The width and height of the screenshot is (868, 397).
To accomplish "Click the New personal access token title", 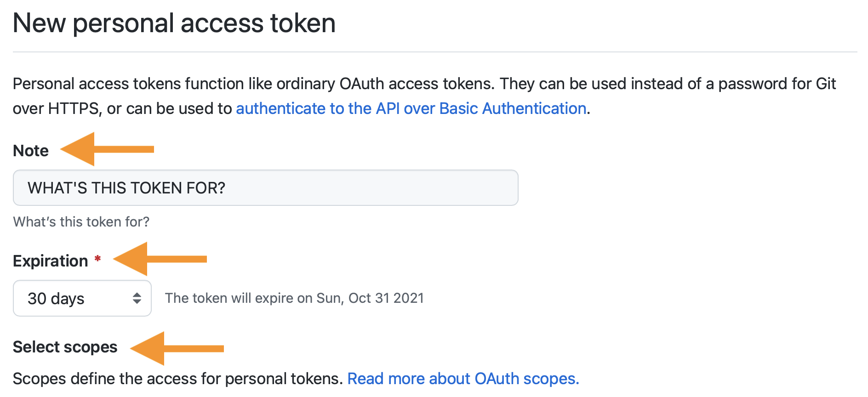I will pyautogui.click(x=174, y=23).
